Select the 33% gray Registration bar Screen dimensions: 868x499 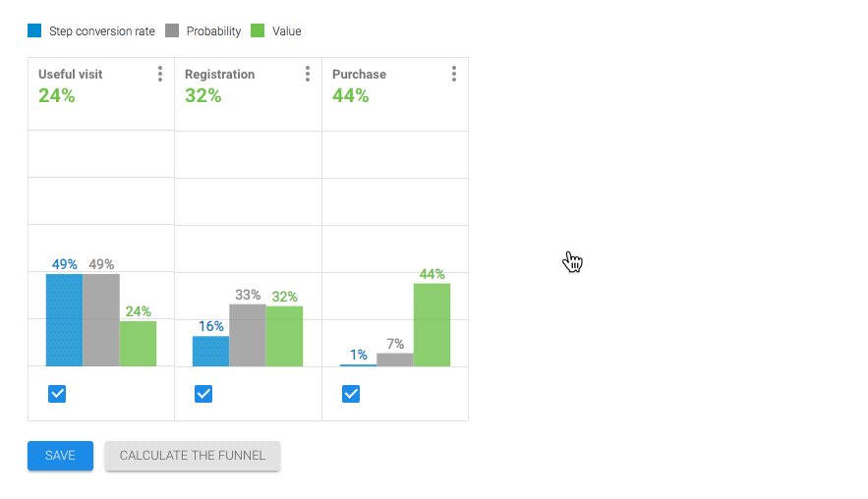pyautogui.click(x=248, y=335)
